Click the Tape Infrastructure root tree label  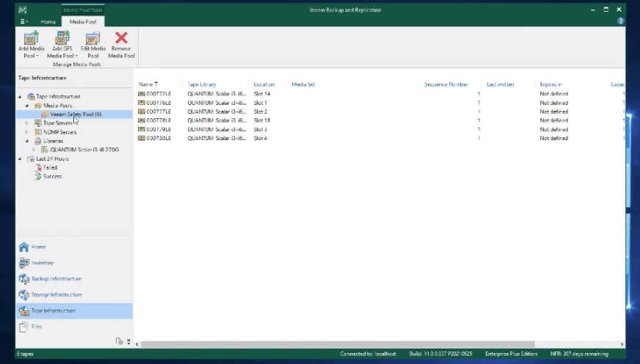[x=58, y=97]
